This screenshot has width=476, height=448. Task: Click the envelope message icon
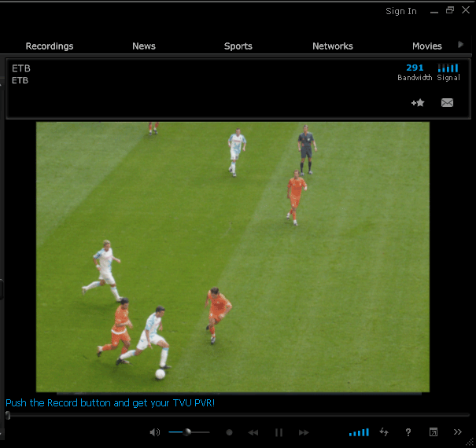click(x=447, y=103)
